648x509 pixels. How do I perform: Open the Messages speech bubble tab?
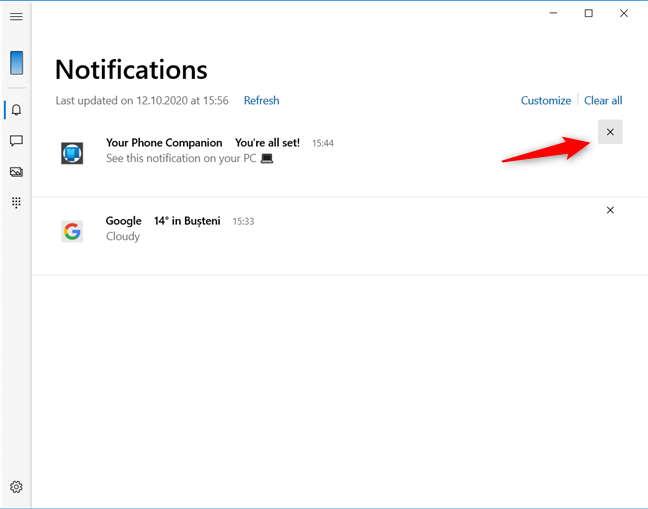pyautogui.click(x=16, y=141)
